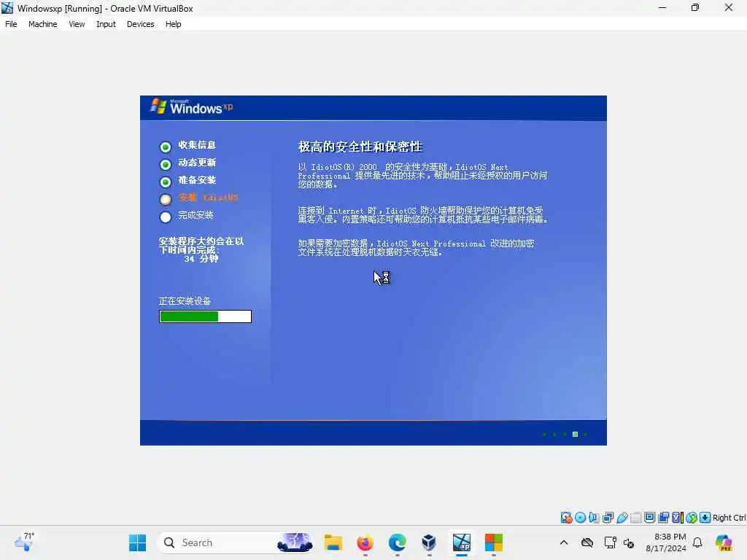Click the 正在安装设备 status label

point(185,301)
